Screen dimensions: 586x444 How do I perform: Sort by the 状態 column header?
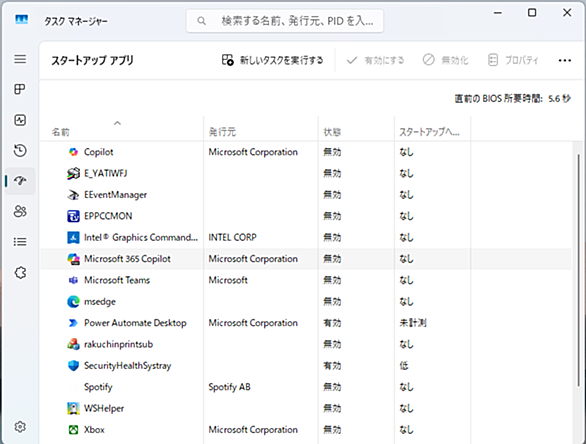pyautogui.click(x=356, y=129)
